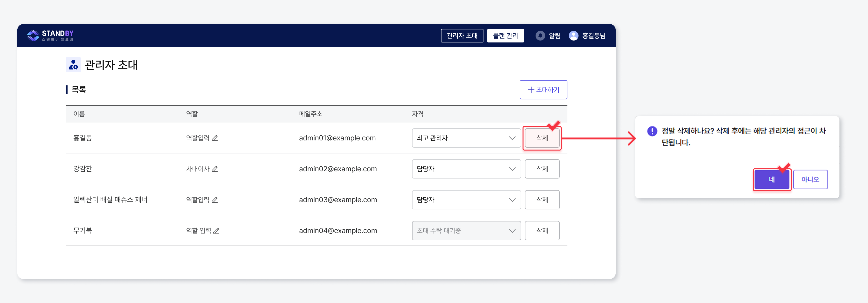The image size is (868, 303).
Task: Cancel deletion with 아니오 button
Action: 810,180
